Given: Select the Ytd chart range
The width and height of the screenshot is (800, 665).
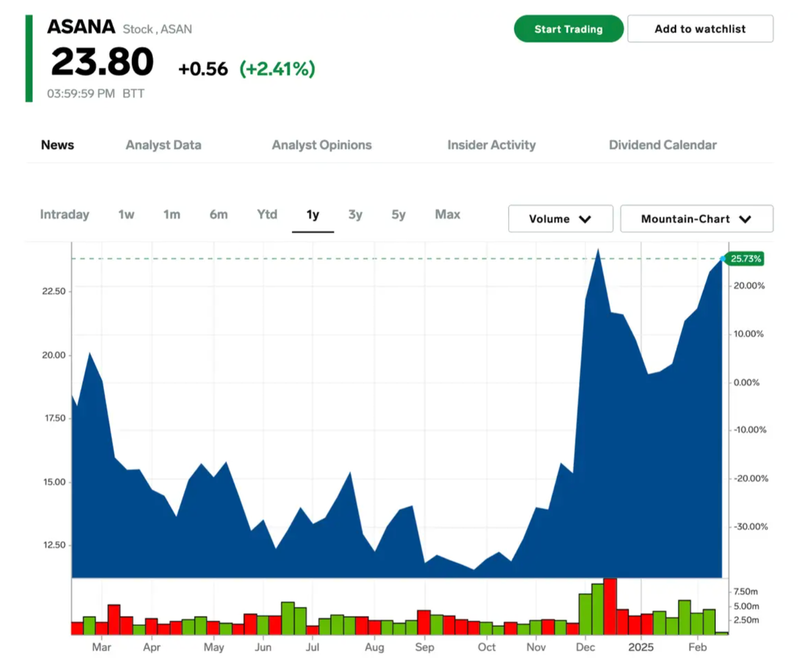Looking at the screenshot, I should click(x=267, y=214).
